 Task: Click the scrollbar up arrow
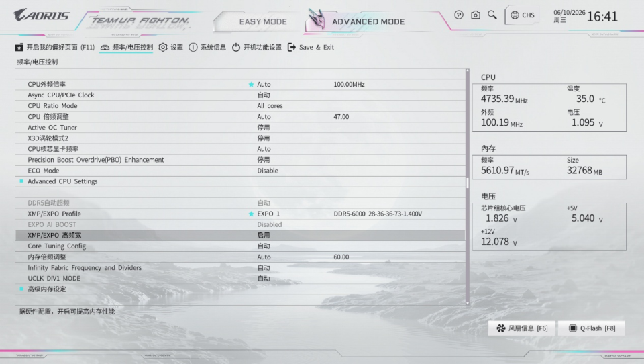[x=468, y=70]
